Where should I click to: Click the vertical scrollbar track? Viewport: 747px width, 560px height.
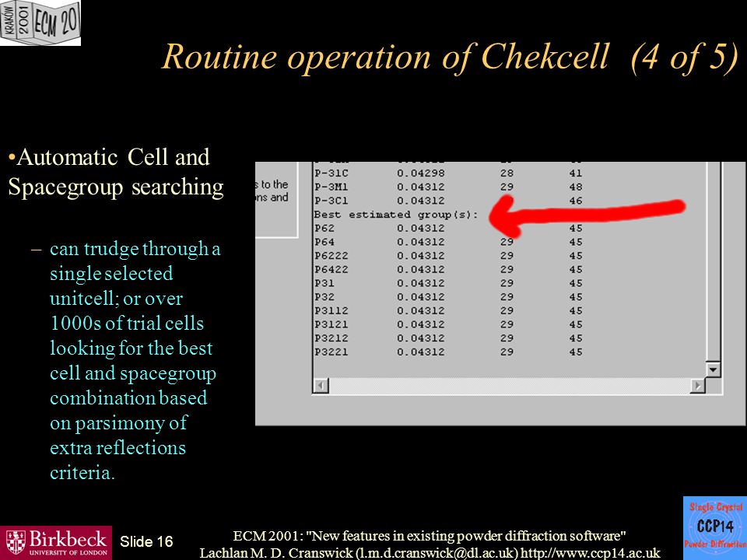click(714, 262)
